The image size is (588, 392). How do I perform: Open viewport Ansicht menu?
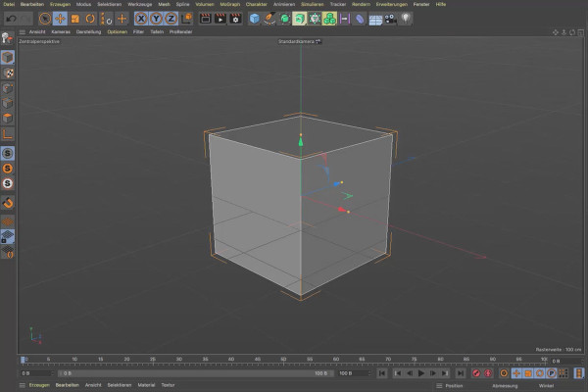tap(37, 32)
